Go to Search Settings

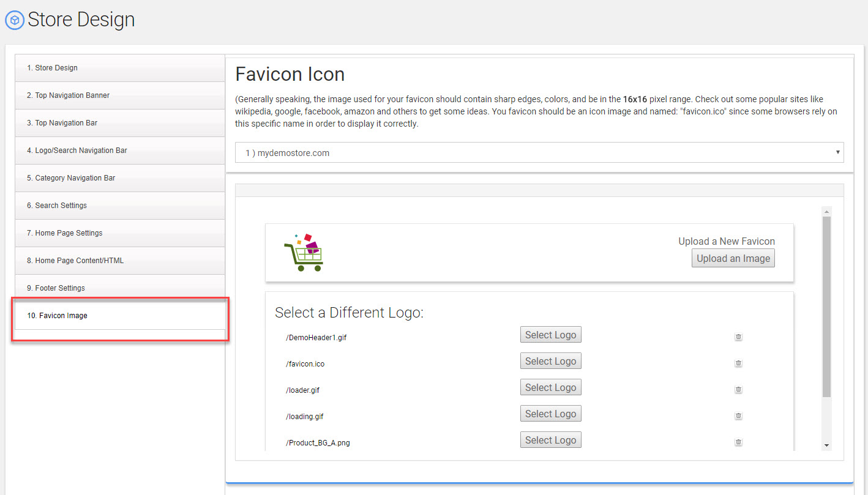(120, 206)
